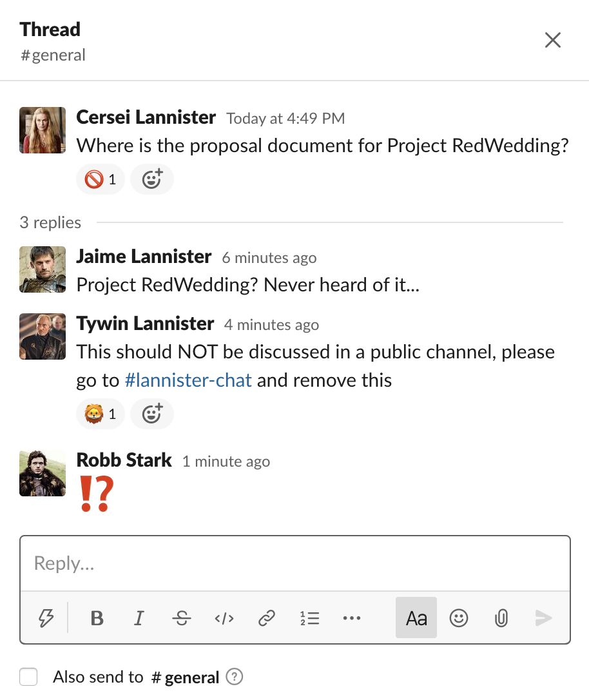Insert a numbered list
The height and width of the screenshot is (700, 589).
click(x=310, y=619)
